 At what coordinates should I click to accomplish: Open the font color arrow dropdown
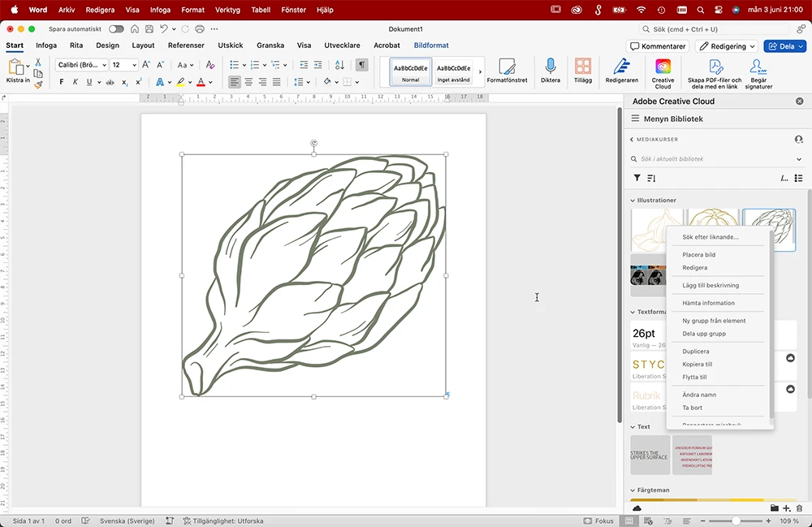(210, 82)
